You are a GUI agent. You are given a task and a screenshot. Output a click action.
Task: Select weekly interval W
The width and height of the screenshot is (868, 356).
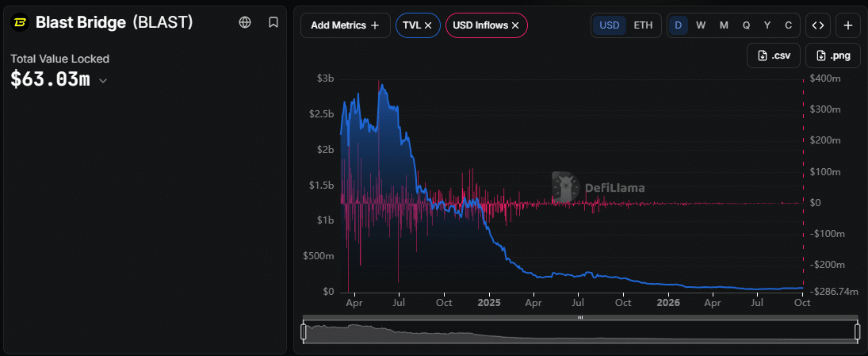[701, 25]
